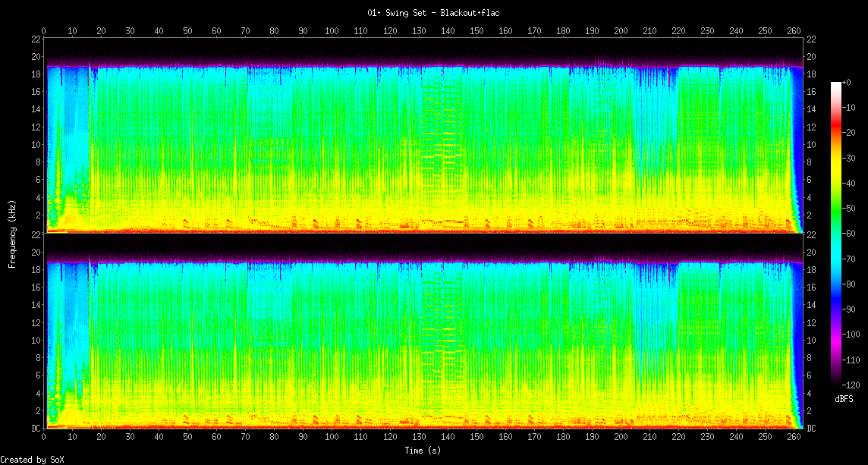868x465 pixels.
Task: Click the 0 second tick on the bottom time axis
Action: pos(44,437)
